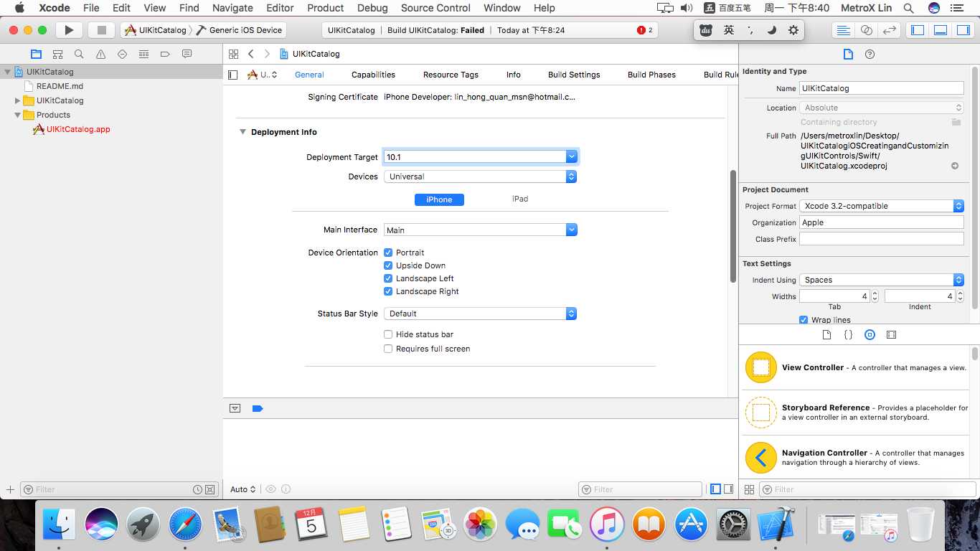
Task: Enable Requires full screen
Action: (388, 349)
